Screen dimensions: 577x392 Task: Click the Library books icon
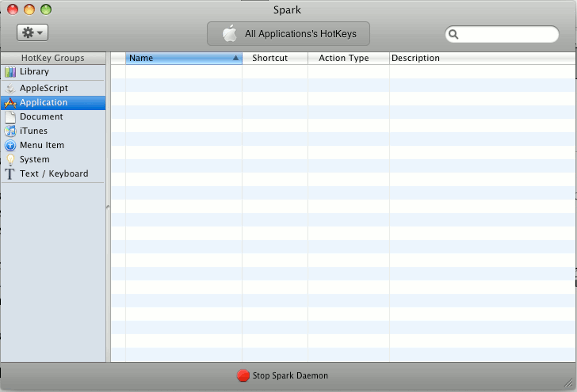[10, 72]
